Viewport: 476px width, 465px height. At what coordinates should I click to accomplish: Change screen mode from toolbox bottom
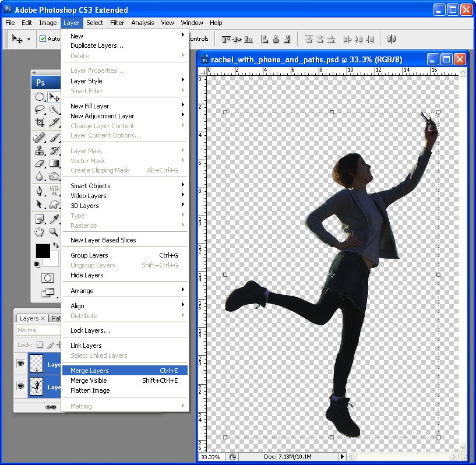coord(48,293)
